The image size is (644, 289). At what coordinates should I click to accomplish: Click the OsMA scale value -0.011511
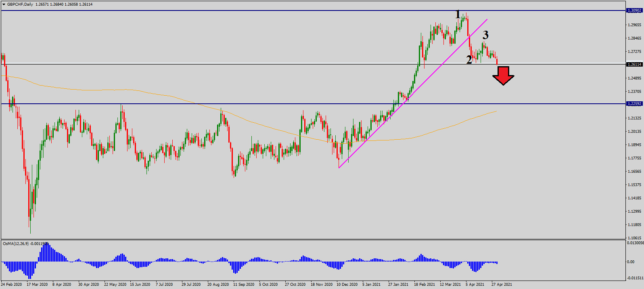click(636, 278)
